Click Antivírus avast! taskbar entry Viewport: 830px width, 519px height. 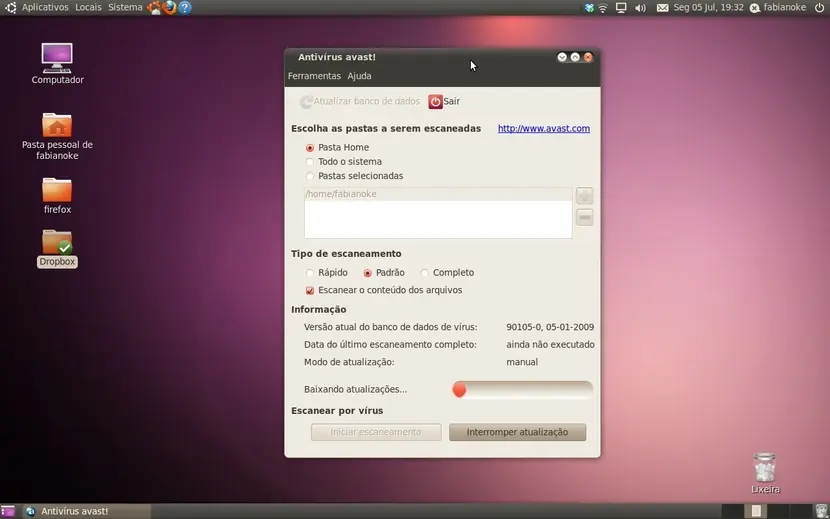click(87, 511)
